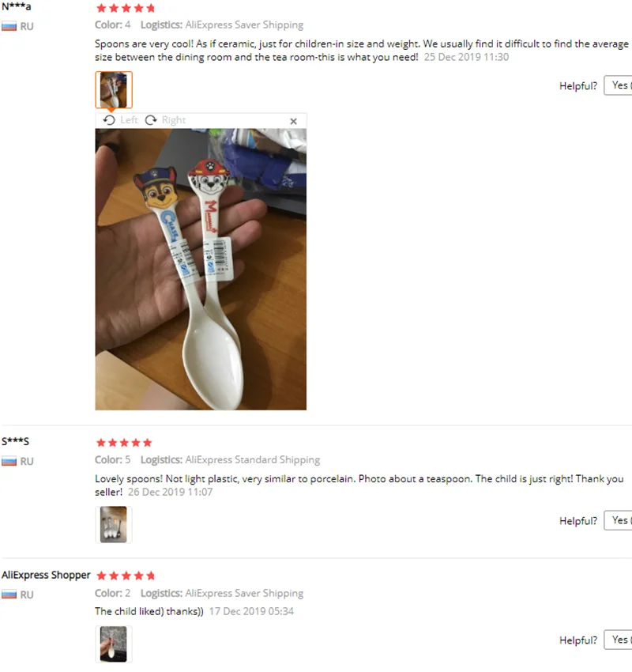Click the Right rotation label

pyautogui.click(x=174, y=120)
